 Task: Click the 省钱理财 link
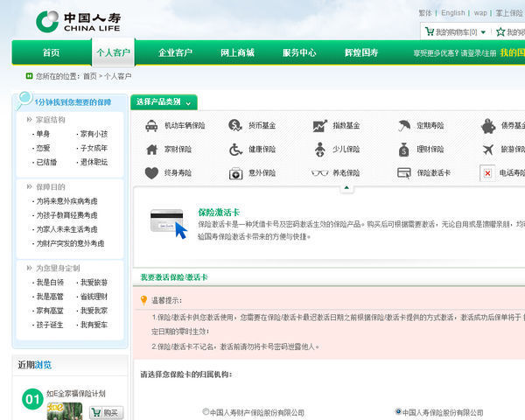[94, 297]
